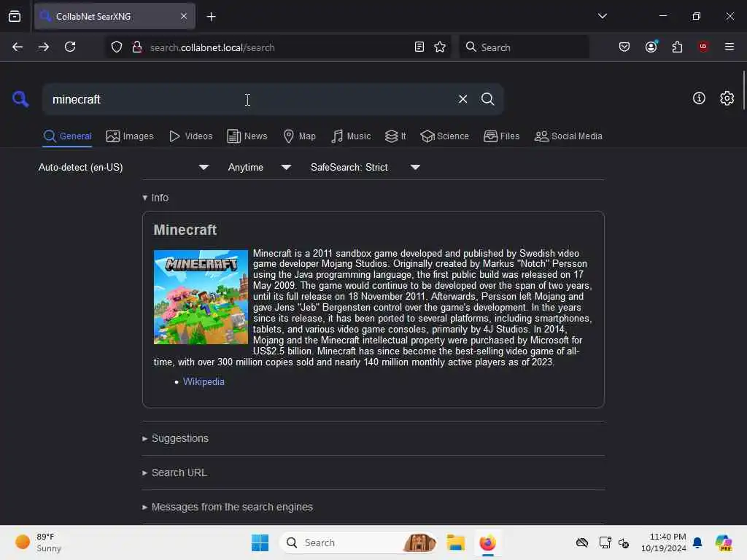Open the uBlock Origin extension icon
The image size is (747, 560).
pyautogui.click(x=703, y=47)
